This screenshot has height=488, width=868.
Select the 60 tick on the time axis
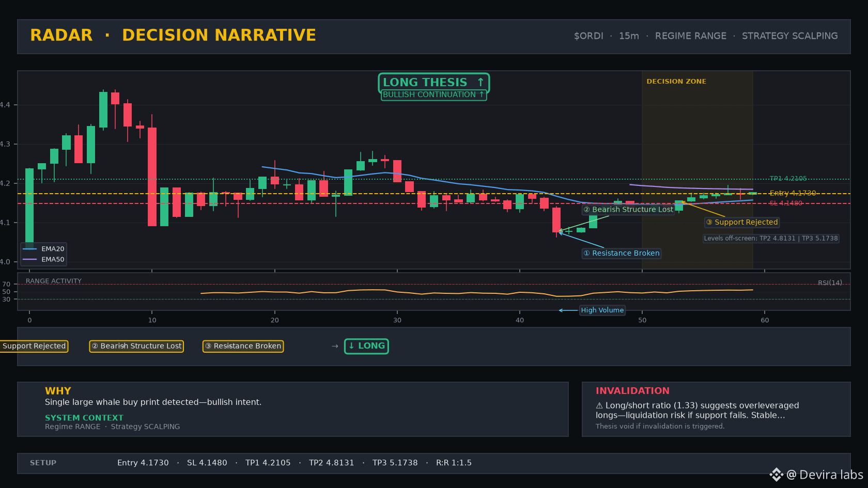pos(765,320)
